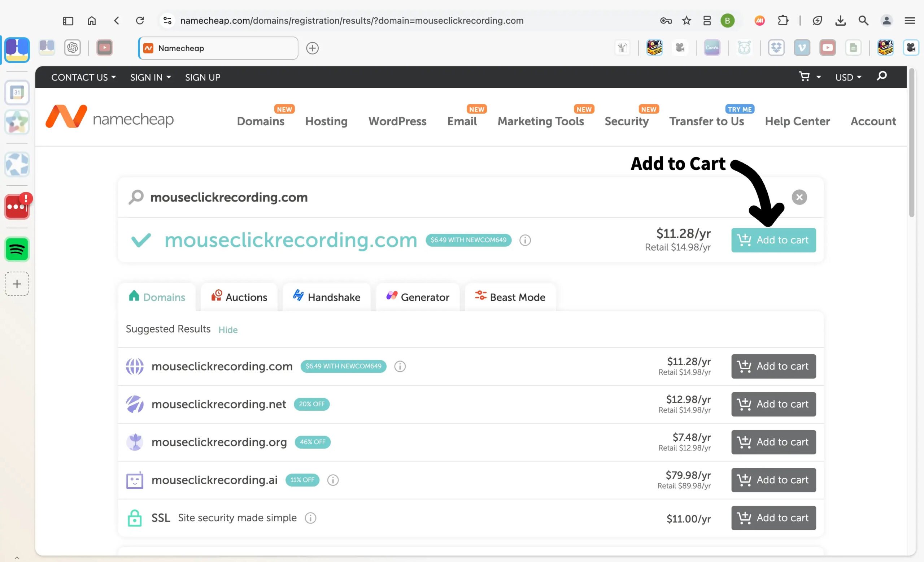Viewport: 924px width, 562px height.
Task: Bookmark page with the star icon
Action: click(686, 21)
